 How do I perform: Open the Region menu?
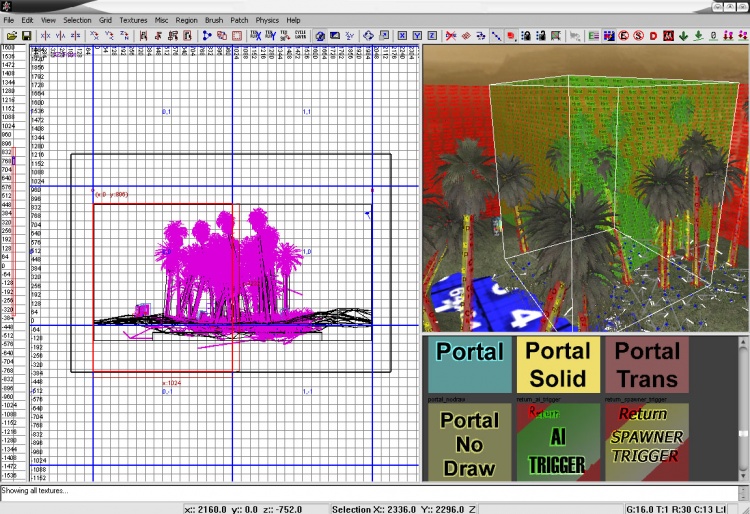point(186,20)
